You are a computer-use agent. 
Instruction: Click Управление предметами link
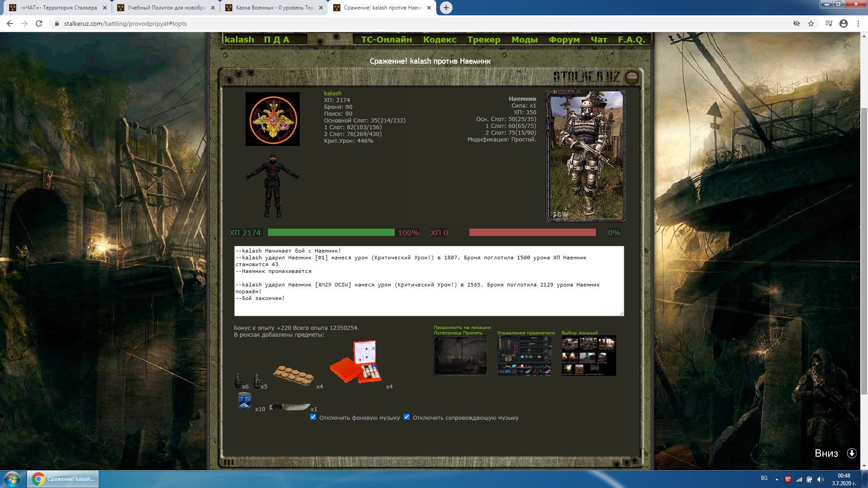pos(525,333)
